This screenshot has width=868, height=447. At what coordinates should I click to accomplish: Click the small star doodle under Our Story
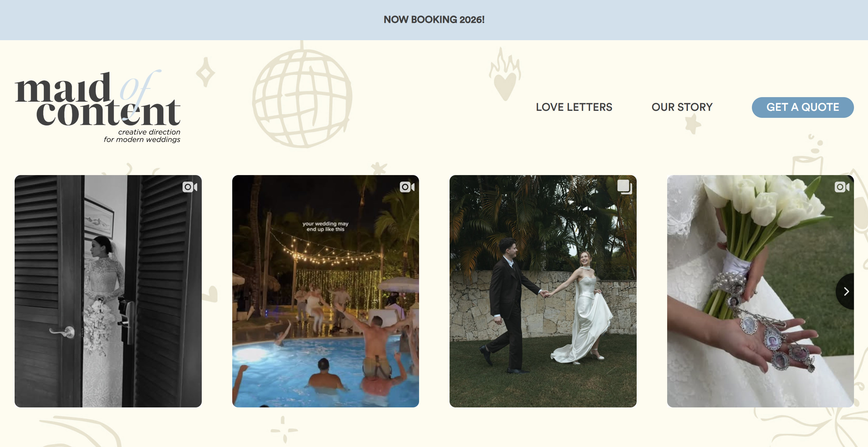[x=693, y=124]
